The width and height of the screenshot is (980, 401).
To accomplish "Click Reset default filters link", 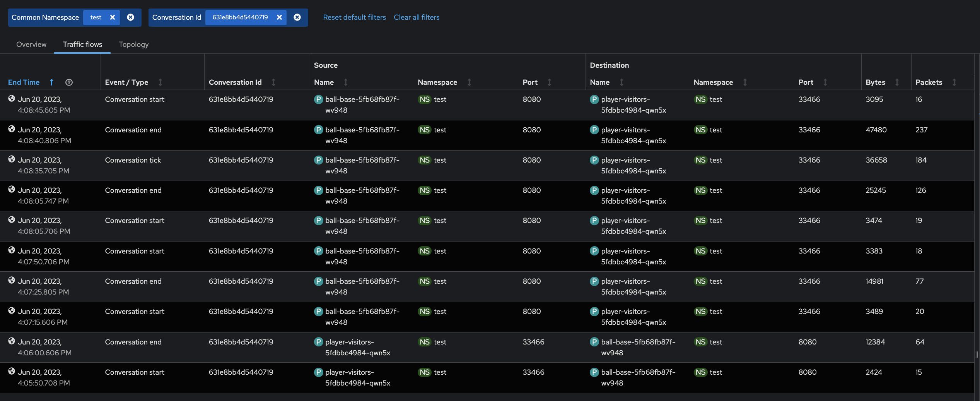I will point(354,17).
